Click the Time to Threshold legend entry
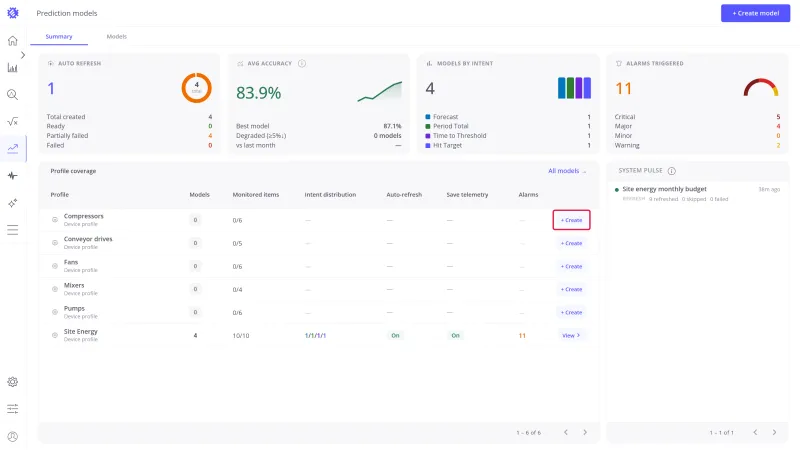 (x=508, y=136)
